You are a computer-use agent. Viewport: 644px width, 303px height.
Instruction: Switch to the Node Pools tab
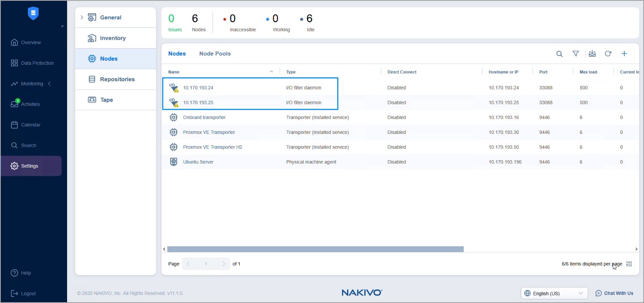tap(215, 53)
